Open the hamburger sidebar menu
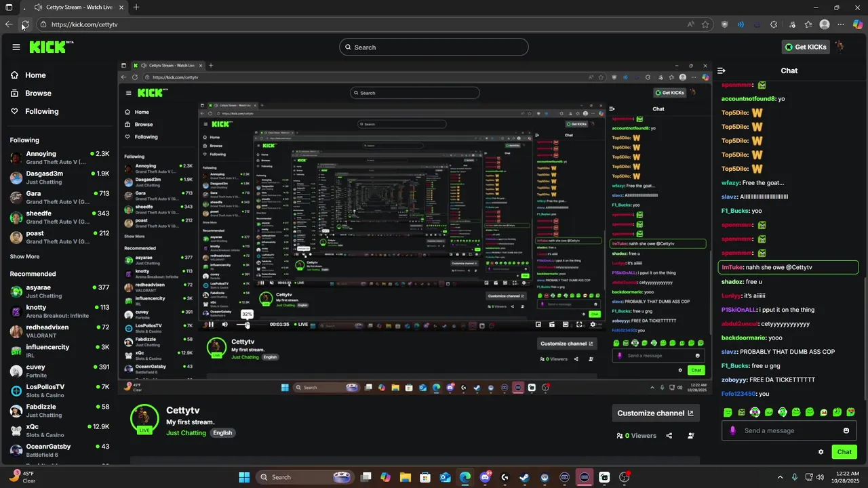This screenshot has width=868, height=488. point(16,47)
